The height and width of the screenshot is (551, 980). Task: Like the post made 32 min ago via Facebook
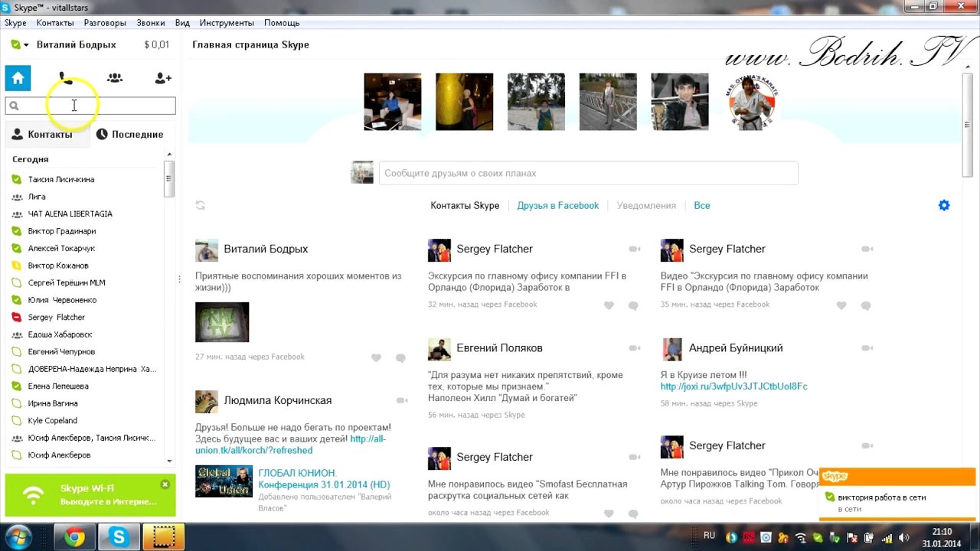click(x=609, y=305)
